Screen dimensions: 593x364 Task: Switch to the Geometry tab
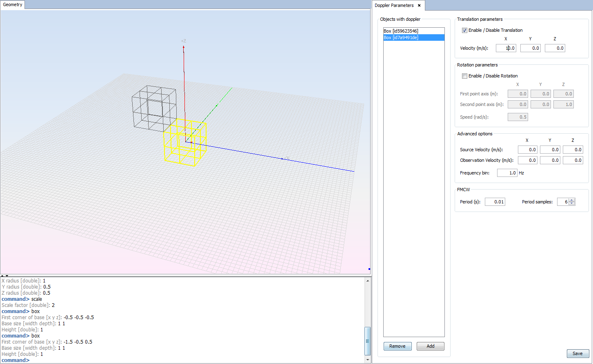coord(13,5)
